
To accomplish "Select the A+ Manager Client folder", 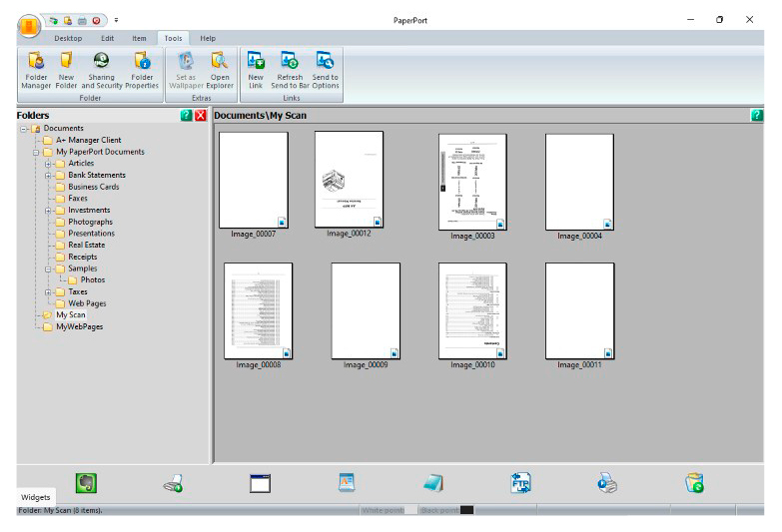I will [88, 140].
